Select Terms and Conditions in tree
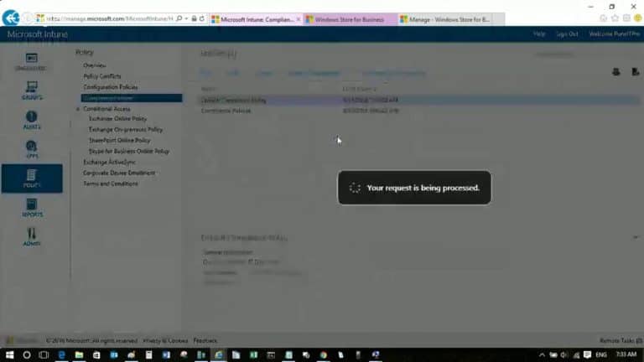 pos(111,184)
